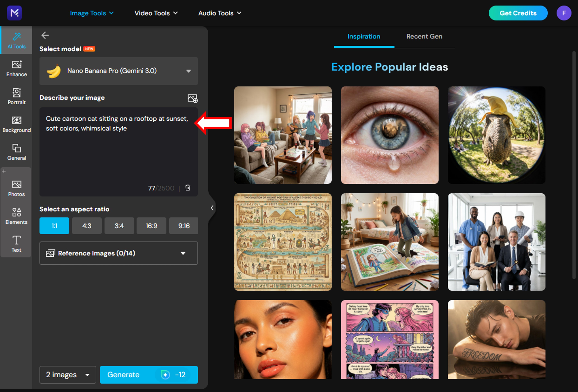Image resolution: width=578 pixels, height=392 pixels.
Task: Open the Video Tools menu
Action: pyautogui.click(x=156, y=13)
